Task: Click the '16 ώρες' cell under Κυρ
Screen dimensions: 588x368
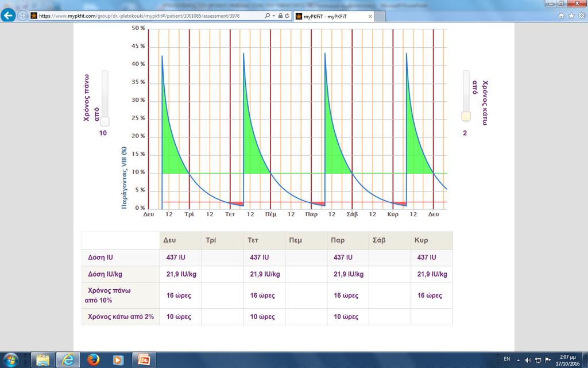Action: (431, 296)
